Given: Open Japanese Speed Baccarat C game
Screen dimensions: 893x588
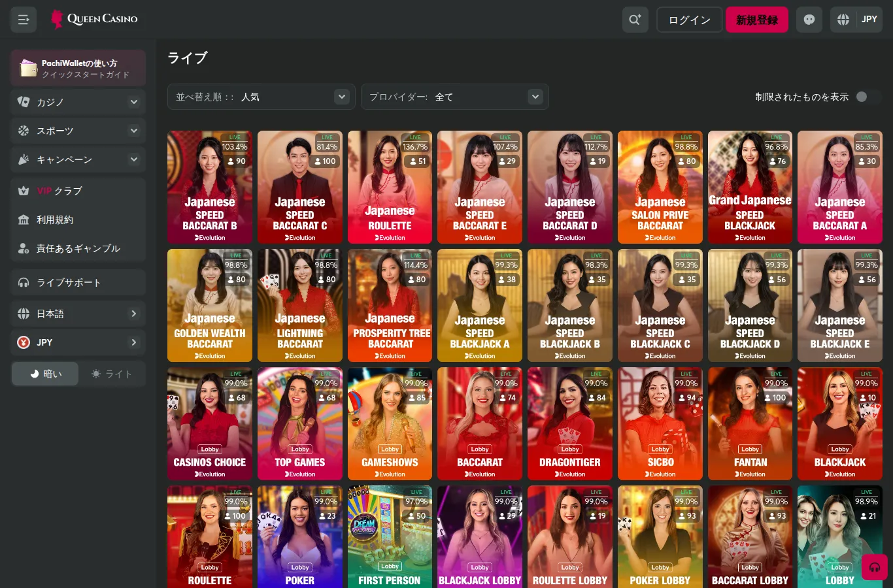Looking at the screenshot, I should click(x=300, y=187).
